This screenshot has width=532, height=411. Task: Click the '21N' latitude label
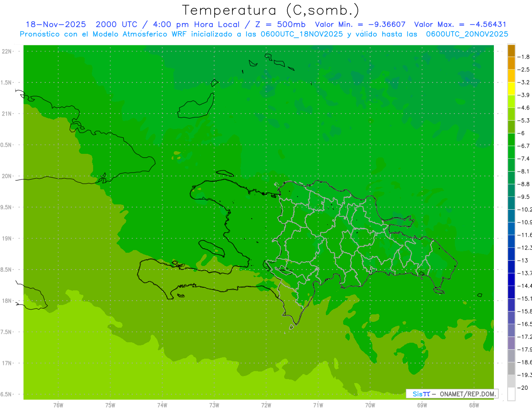tap(6, 114)
